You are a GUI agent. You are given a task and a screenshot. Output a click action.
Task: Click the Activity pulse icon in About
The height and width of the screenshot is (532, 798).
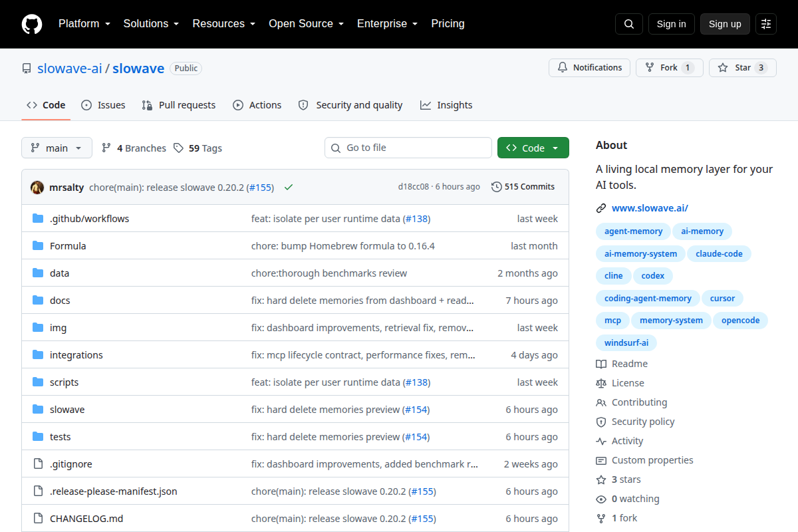(601, 441)
